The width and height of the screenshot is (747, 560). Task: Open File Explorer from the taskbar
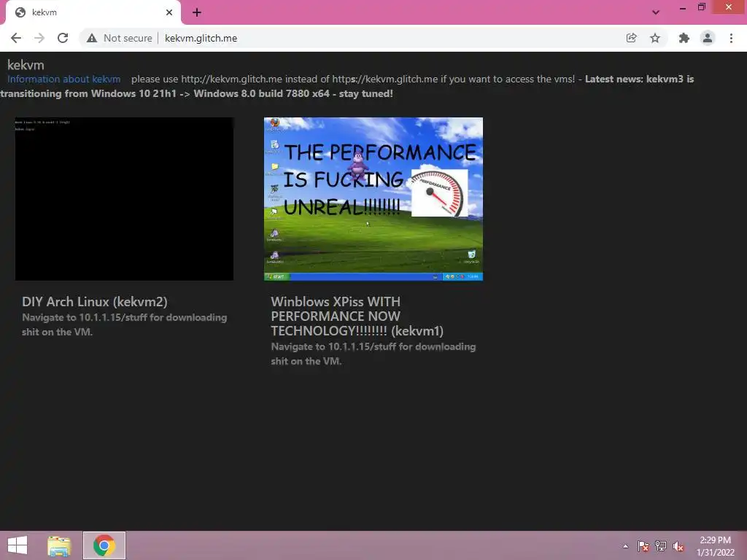coord(59,545)
